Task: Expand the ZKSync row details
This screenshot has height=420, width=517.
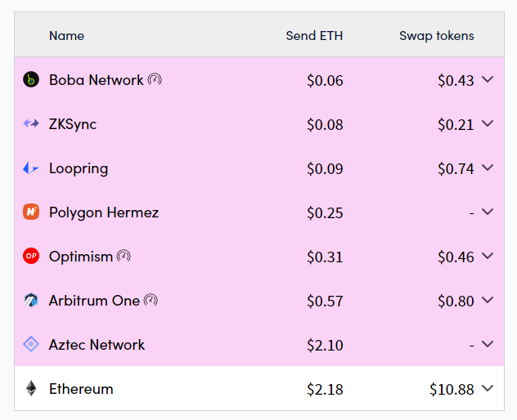Action: click(x=488, y=123)
